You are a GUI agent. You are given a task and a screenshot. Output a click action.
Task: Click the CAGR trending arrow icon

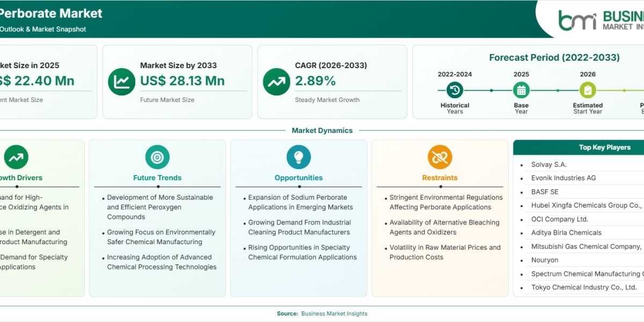point(276,82)
